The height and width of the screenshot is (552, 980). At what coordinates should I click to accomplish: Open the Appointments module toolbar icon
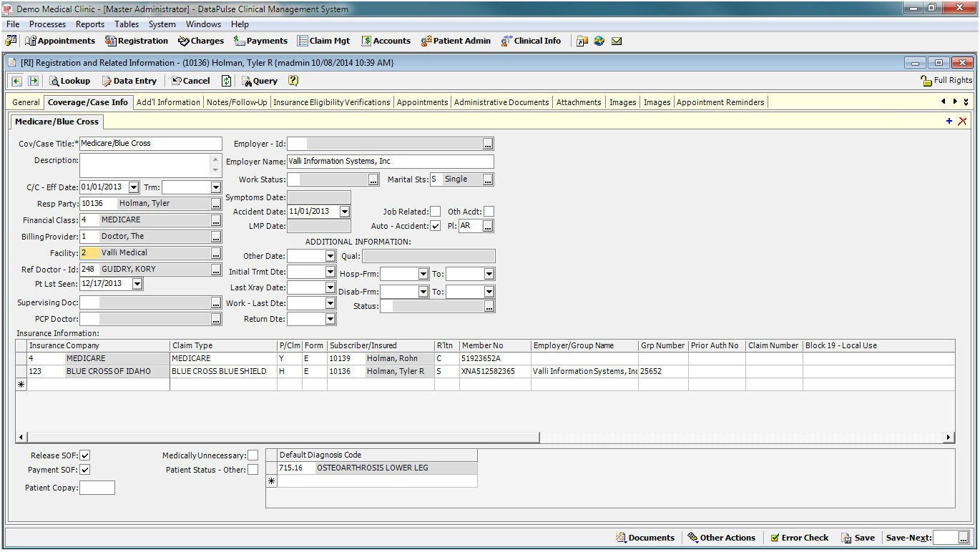pyautogui.click(x=60, y=41)
